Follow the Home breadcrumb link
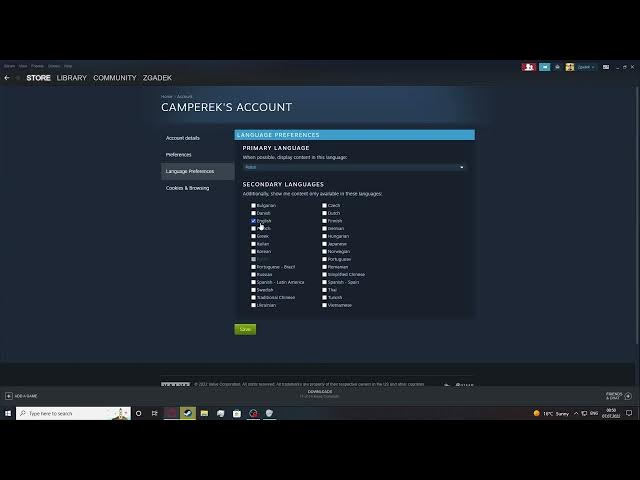Viewport: 640px width, 480px height. 167,97
